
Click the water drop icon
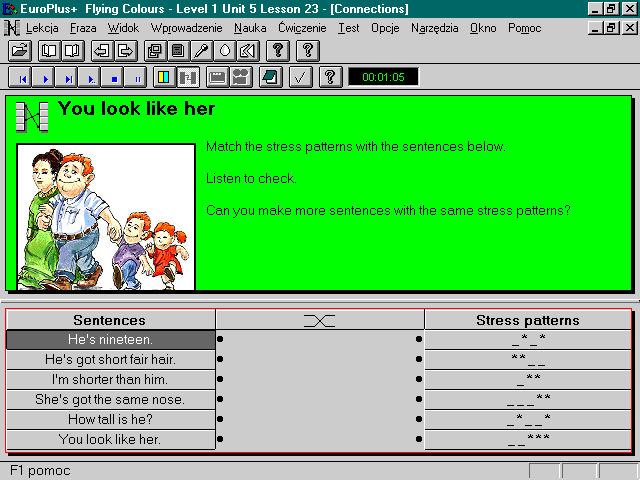coord(224,51)
